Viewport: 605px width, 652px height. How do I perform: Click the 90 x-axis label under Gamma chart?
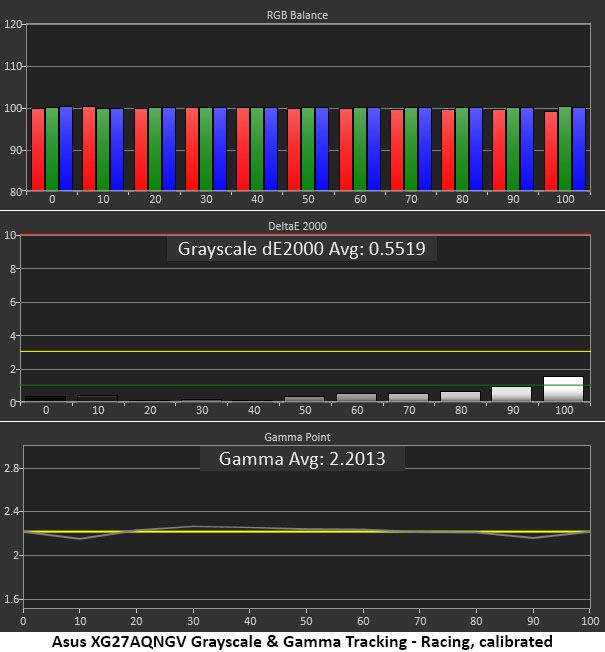coord(533,621)
